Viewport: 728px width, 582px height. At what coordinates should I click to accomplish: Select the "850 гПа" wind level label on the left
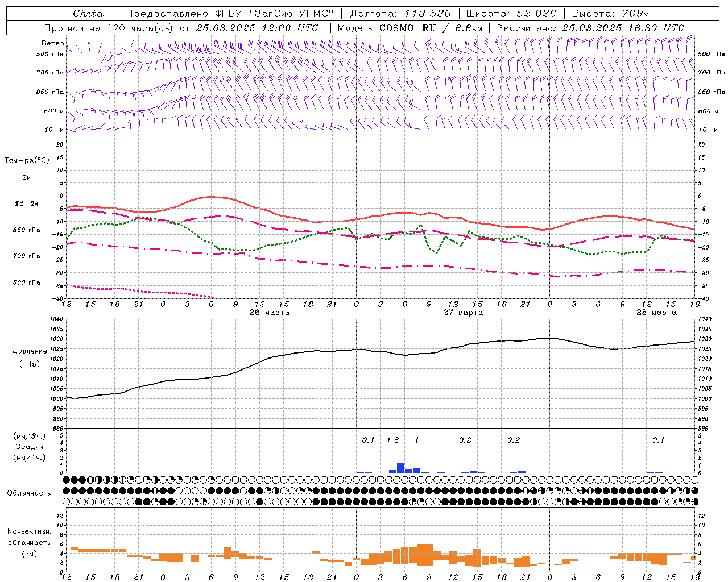point(50,92)
